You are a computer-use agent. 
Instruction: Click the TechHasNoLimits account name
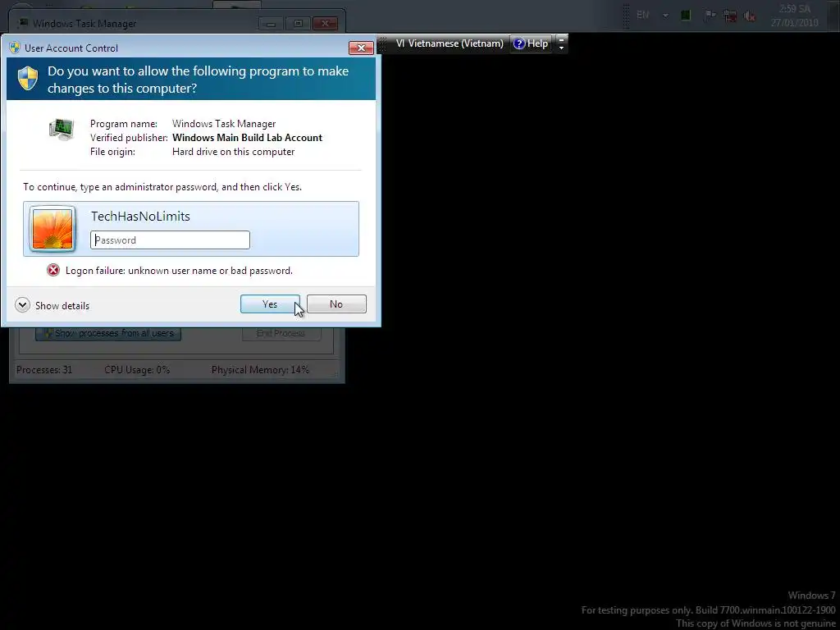click(x=140, y=217)
